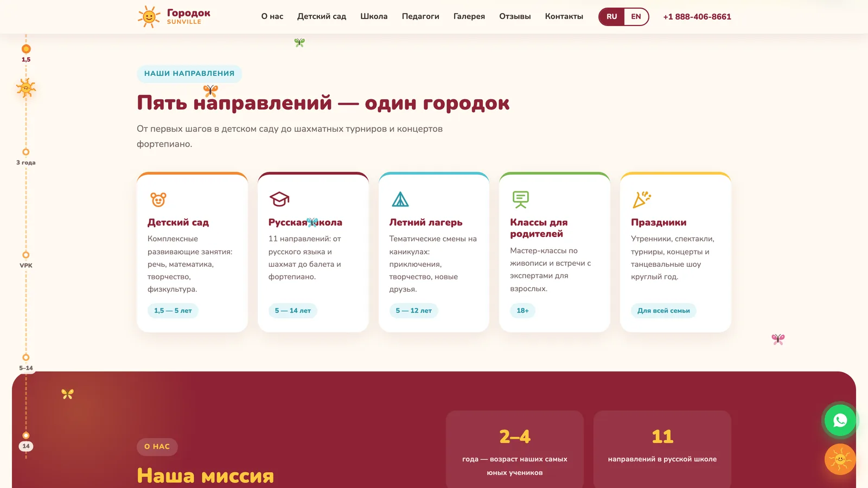Select the Для всей семьи badge
Viewport: 868px width, 488px height.
pos(663,311)
